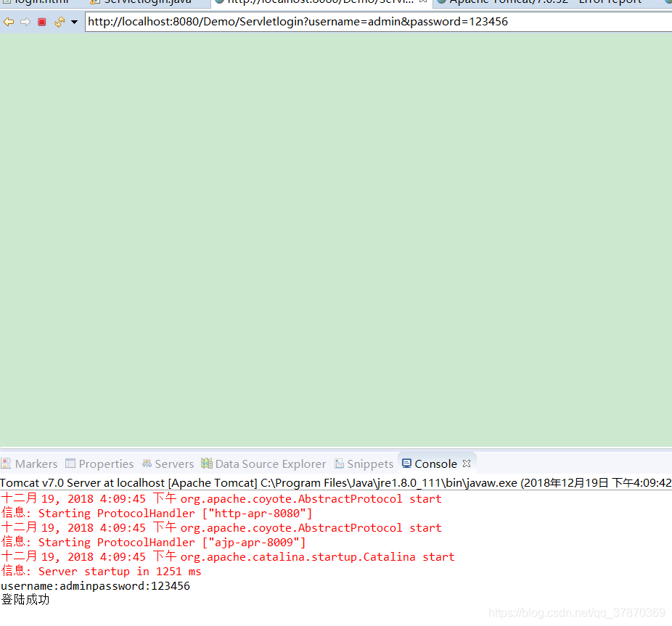Click the Tomcat v7.0 Server launch description

point(336,483)
